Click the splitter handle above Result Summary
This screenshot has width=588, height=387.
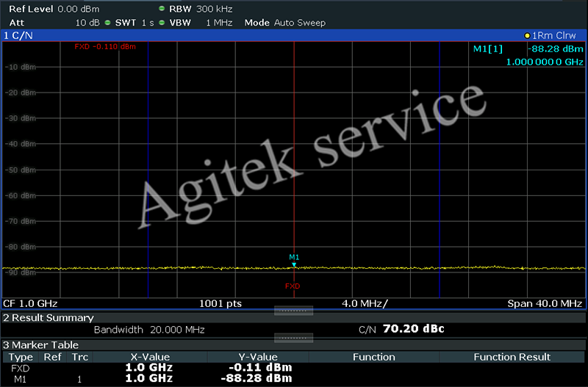[x=293, y=311]
